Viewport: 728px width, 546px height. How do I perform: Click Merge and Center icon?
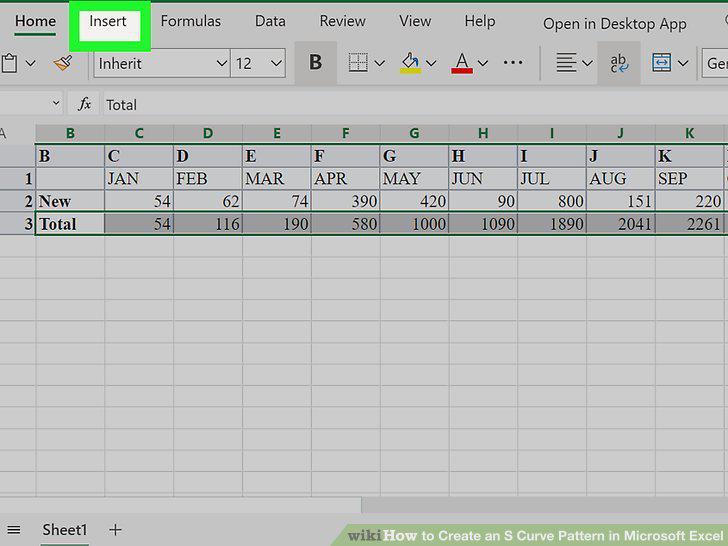(661, 63)
